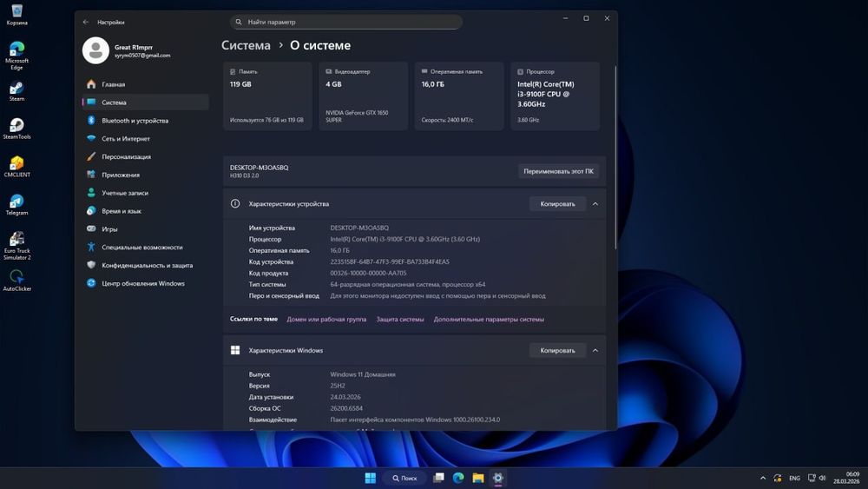
Task: Open the clock and date 28.03.2026
Action: [847, 478]
